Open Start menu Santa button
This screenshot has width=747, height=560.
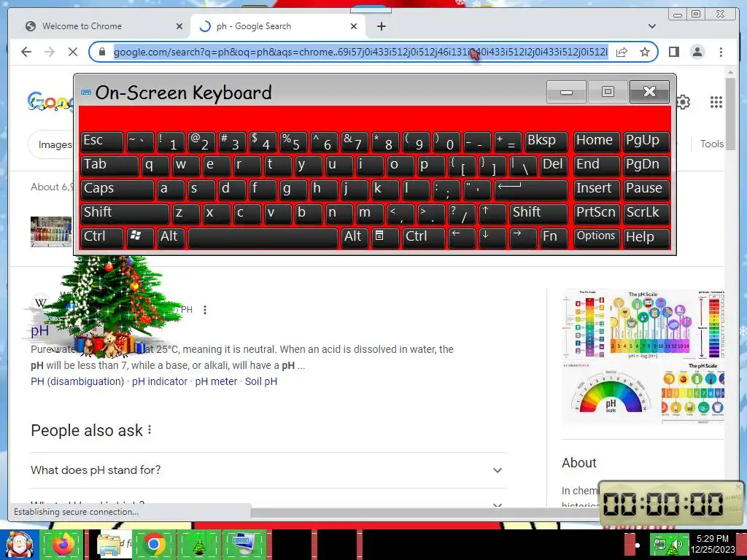[x=18, y=544]
